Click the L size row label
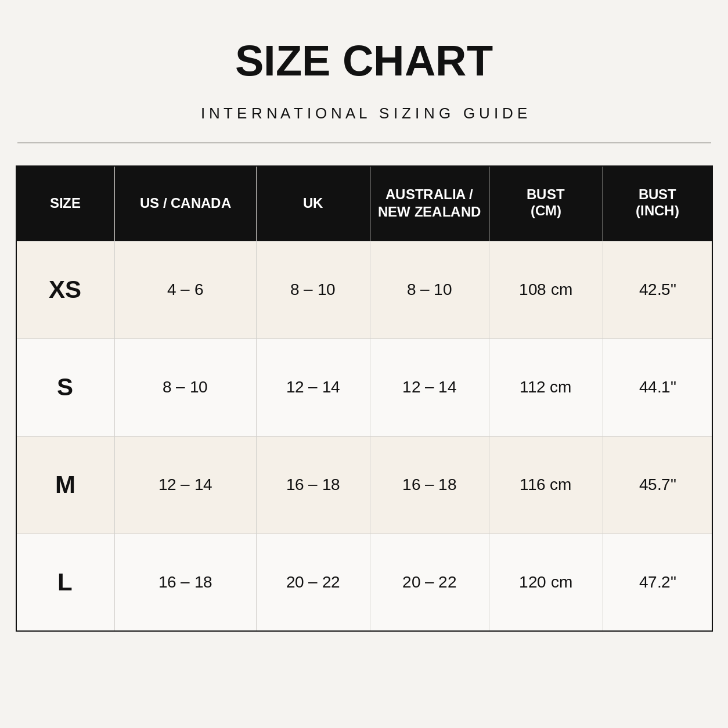 [65, 582]
